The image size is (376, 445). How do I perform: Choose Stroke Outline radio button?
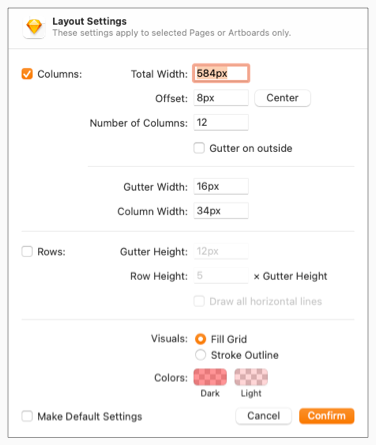[x=200, y=355]
